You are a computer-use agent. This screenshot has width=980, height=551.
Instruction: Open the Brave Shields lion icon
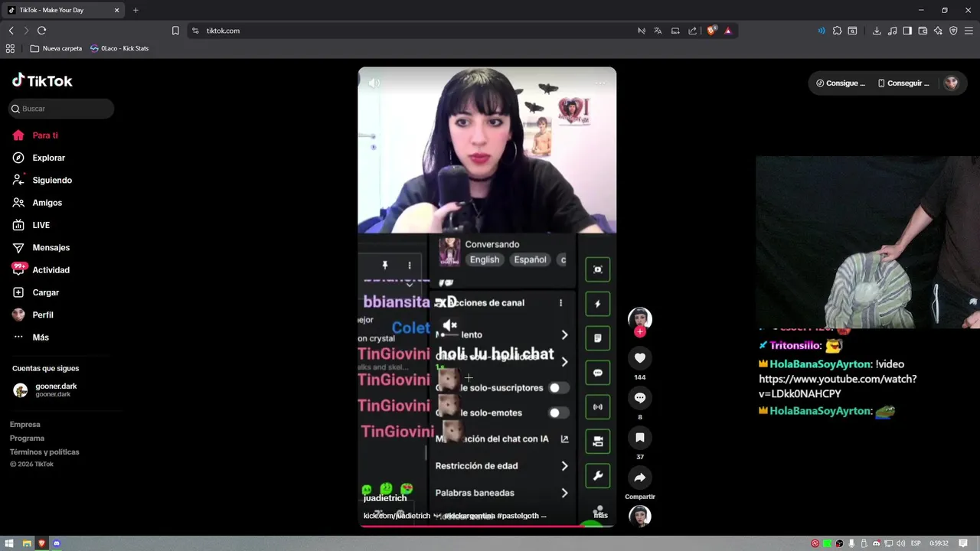coord(711,31)
